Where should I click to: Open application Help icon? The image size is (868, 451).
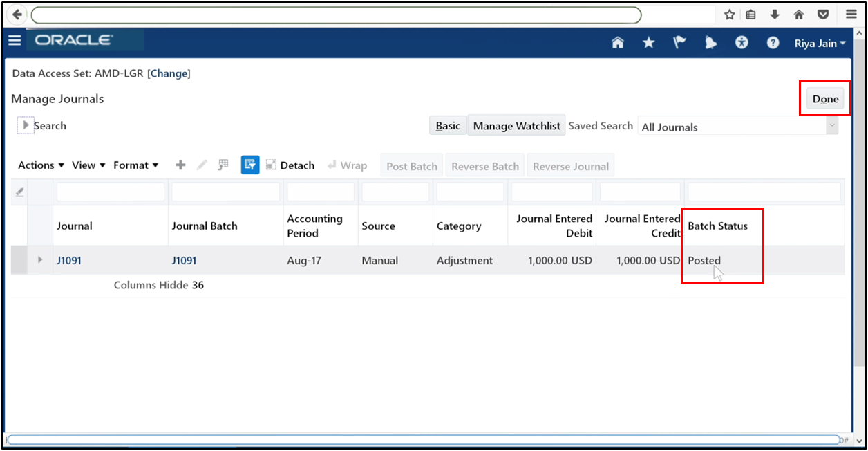tap(773, 43)
